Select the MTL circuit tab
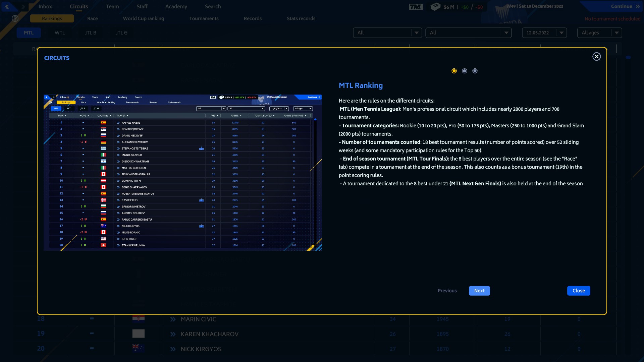Viewport: 644px width, 362px height. coord(29,33)
